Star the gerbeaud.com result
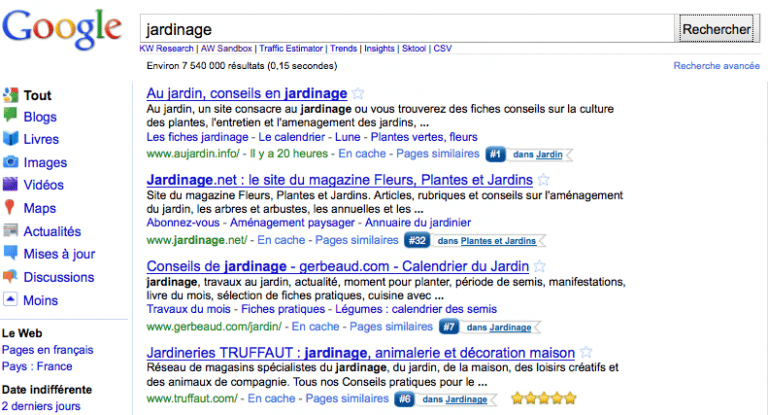The height and width of the screenshot is (415, 768). pos(540,266)
